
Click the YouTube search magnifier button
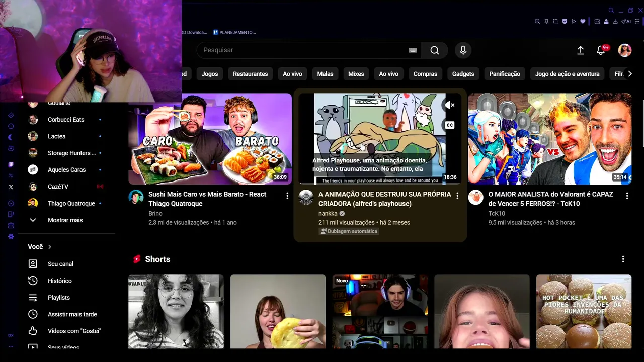click(435, 50)
